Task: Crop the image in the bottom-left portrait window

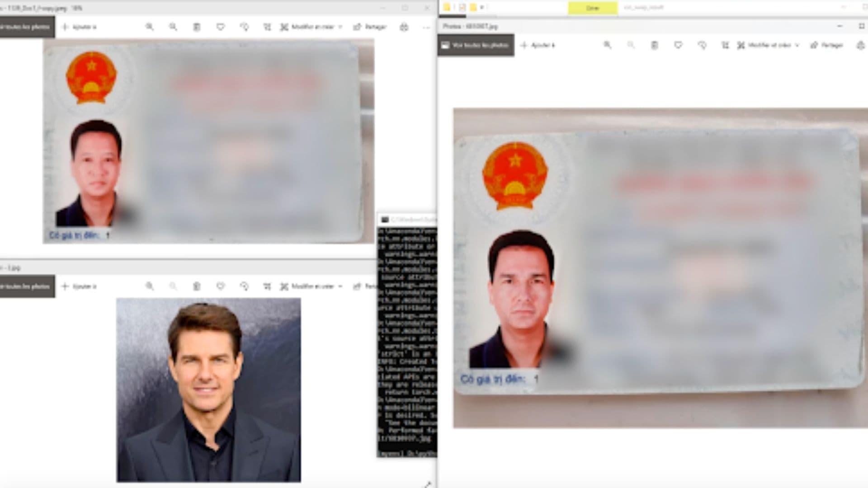Action: tap(268, 286)
